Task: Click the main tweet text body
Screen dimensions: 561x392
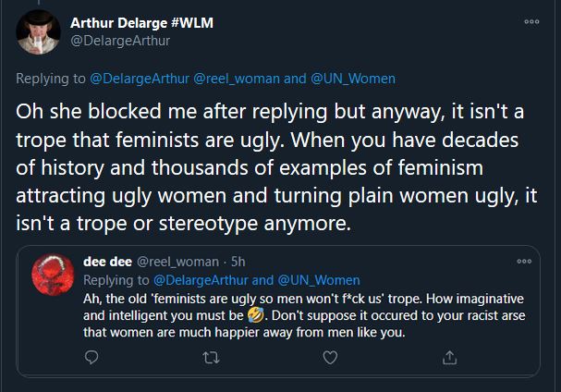Action: [x=268, y=168]
